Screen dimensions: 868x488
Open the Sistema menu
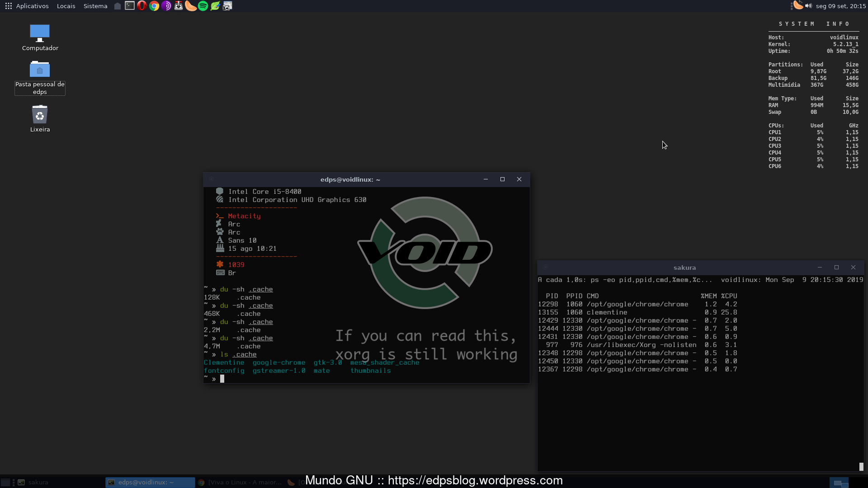coord(95,6)
